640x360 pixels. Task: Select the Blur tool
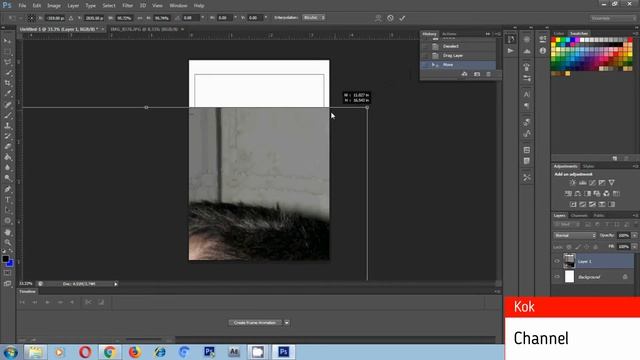(x=7, y=168)
